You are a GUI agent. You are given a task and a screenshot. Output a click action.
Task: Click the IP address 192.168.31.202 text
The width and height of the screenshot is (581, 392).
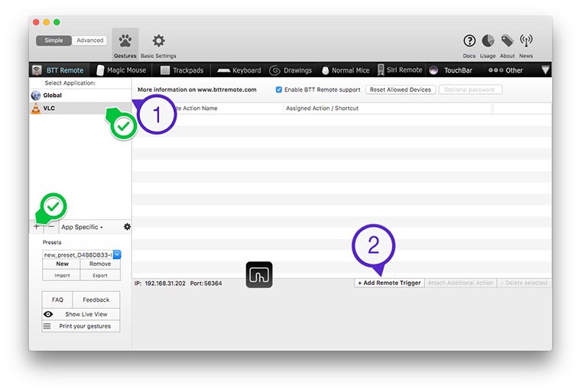click(x=165, y=283)
